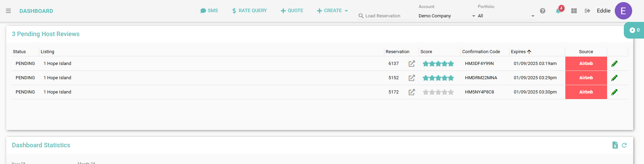Click the Quote button
Screen dimensions: 644x164
[292, 11]
